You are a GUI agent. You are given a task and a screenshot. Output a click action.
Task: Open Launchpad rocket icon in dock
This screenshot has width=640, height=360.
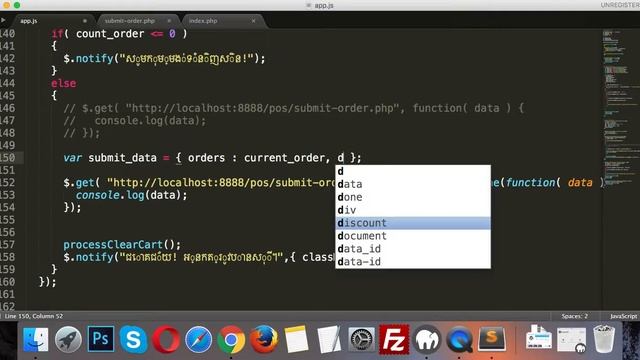click(68, 340)
